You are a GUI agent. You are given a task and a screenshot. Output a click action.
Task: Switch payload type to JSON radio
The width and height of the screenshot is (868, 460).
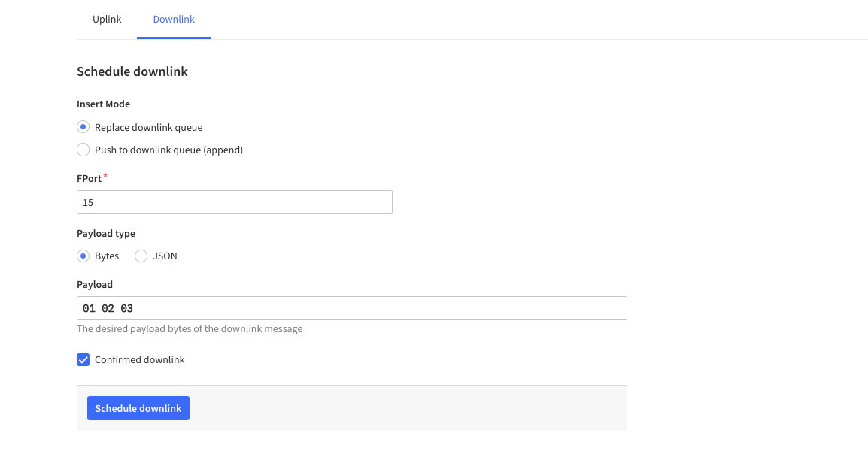click(x=141, y=256)
